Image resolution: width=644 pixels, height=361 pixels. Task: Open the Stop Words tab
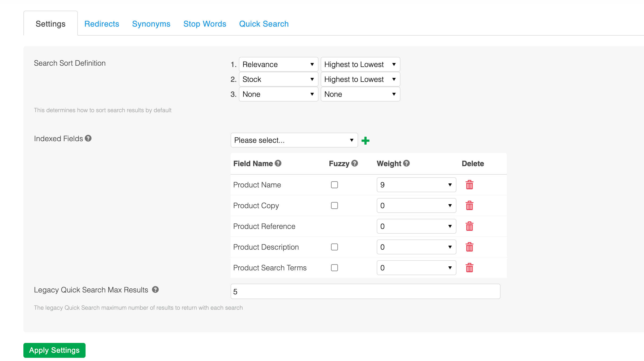205,24
